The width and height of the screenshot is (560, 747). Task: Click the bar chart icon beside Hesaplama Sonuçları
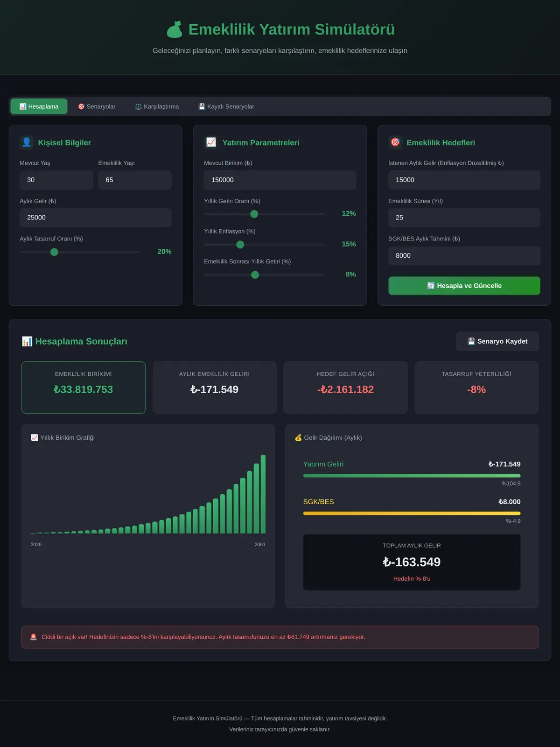coord(27,341)
